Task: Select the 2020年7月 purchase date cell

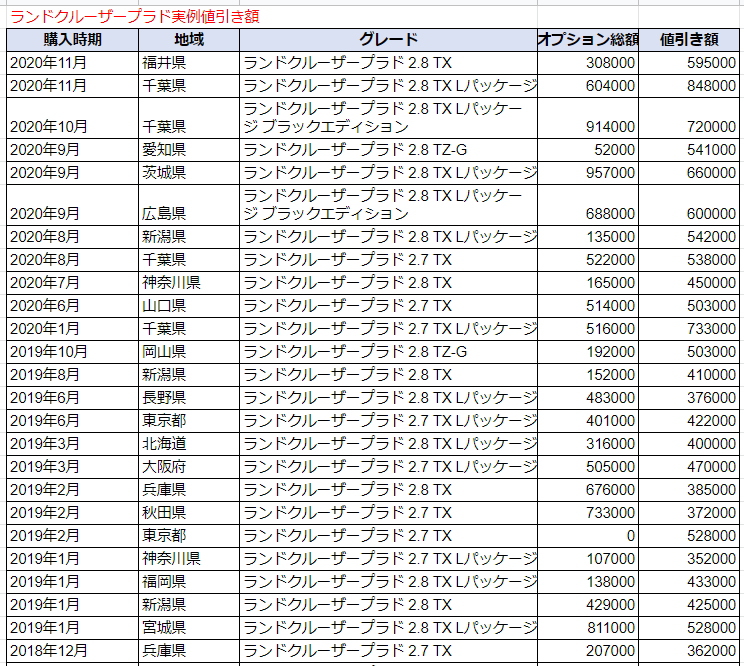Action: click(x=73, y=283)
